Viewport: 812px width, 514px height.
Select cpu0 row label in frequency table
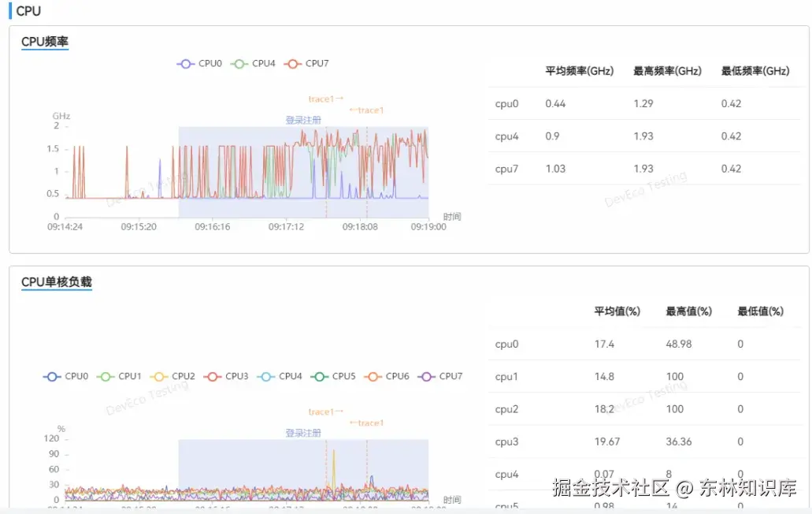click(x=506, y=103)
